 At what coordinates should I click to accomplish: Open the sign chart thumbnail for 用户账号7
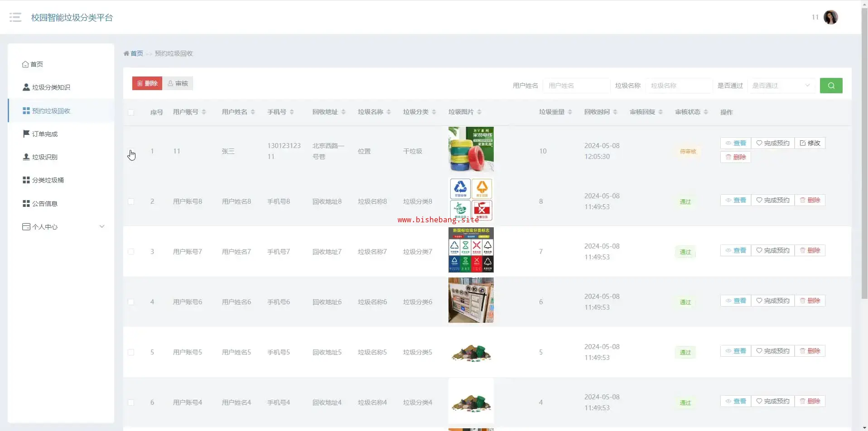[x=471, y=250]
